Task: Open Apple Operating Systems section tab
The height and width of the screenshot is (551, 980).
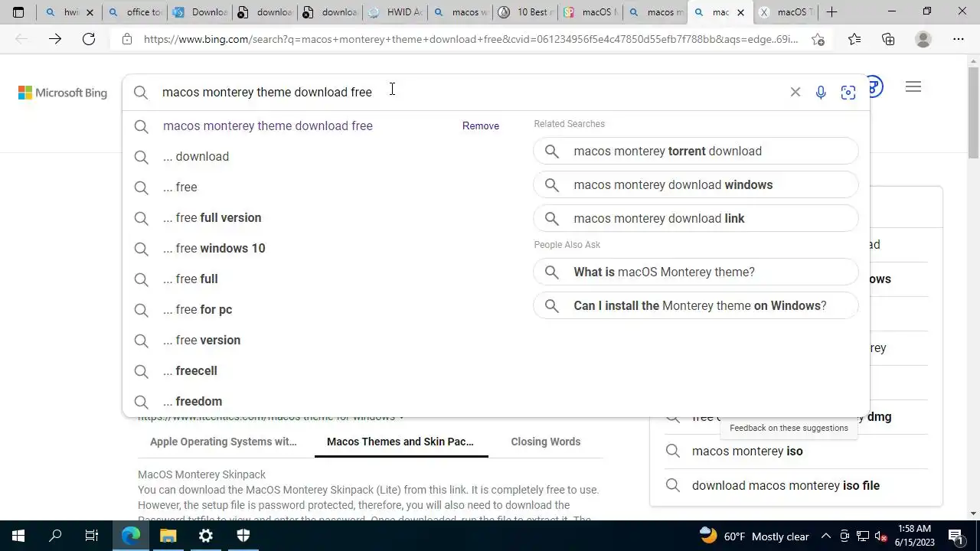Action: coord(223,442)
